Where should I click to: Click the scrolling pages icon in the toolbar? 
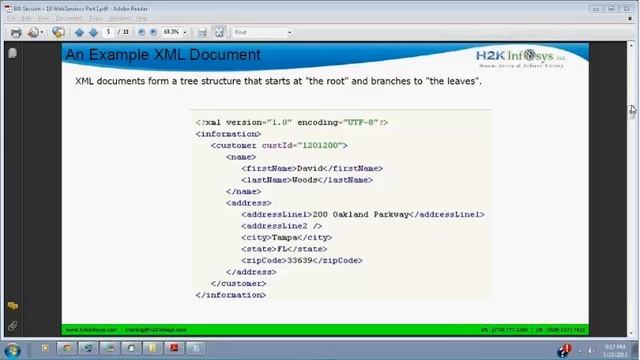(x=202, y=33)
